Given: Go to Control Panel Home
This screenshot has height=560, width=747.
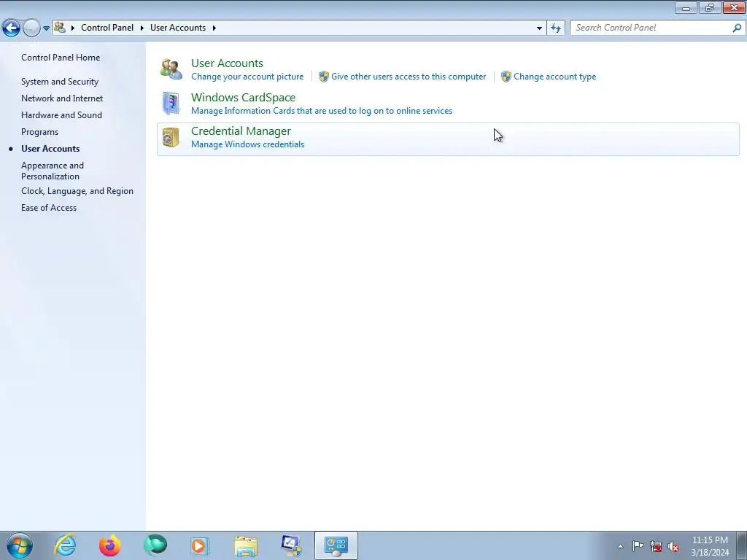Looking at the screenshot, I should (61, 58).
